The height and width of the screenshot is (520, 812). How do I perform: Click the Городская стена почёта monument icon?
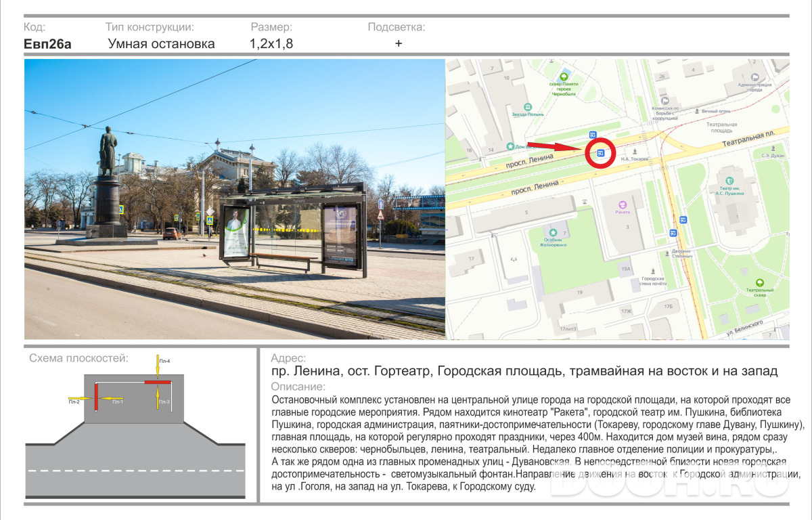coord(652,271)
